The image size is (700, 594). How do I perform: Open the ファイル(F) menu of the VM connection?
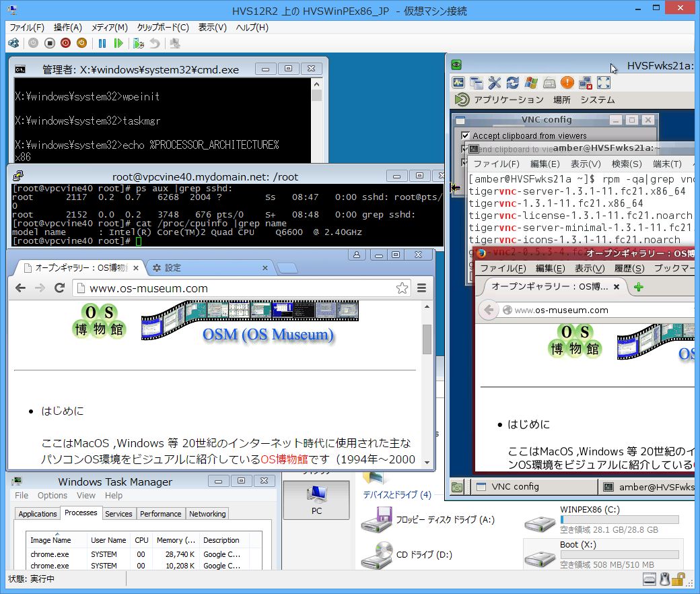[27, 27]
